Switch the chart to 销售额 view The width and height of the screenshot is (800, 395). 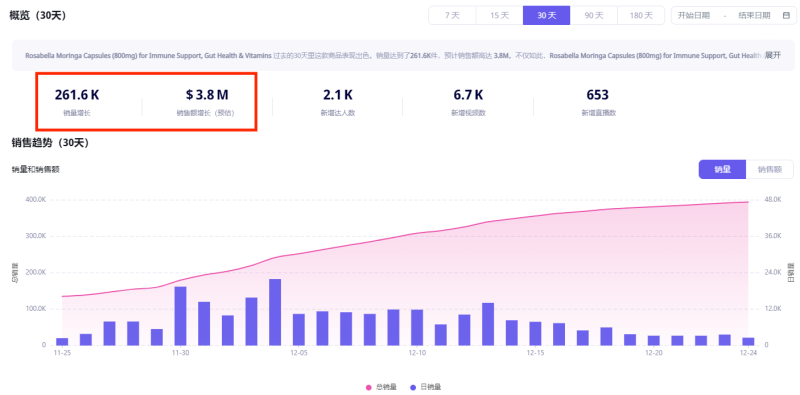pyautogui.click(x=769, y=169)
